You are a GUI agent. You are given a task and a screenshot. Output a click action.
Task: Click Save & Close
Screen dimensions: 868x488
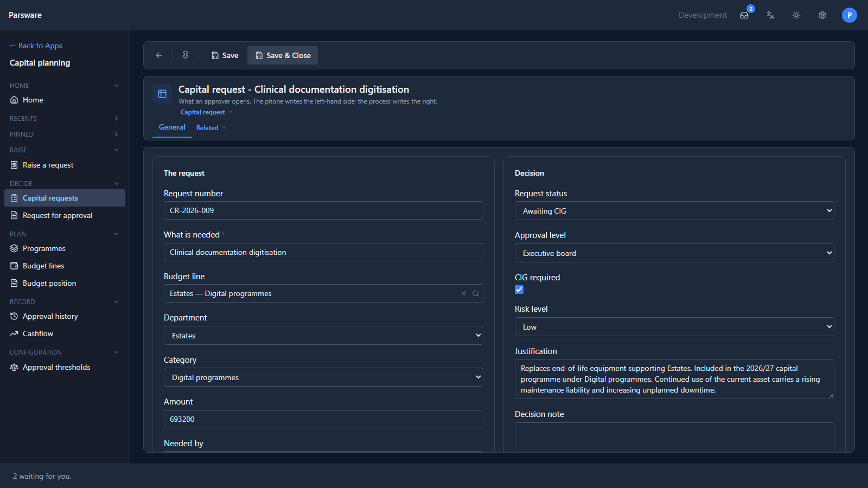[283, 55]
